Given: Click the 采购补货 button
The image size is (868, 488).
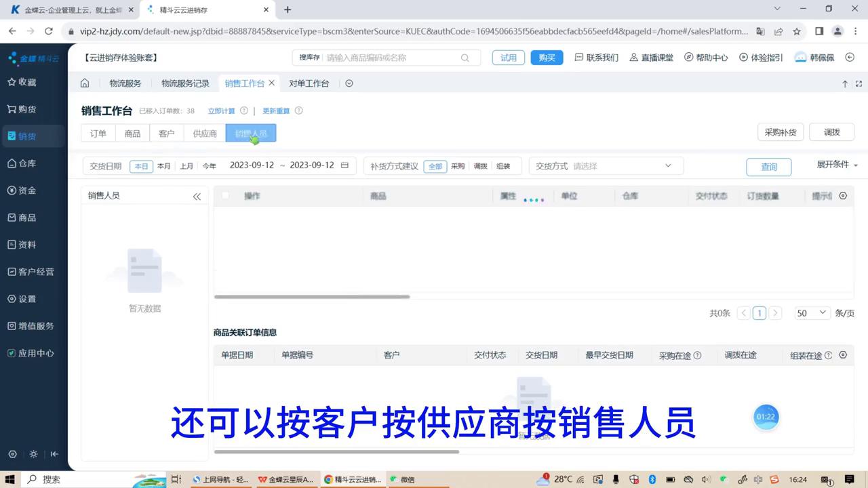Looking at the screenshot, I should point(781,132).
